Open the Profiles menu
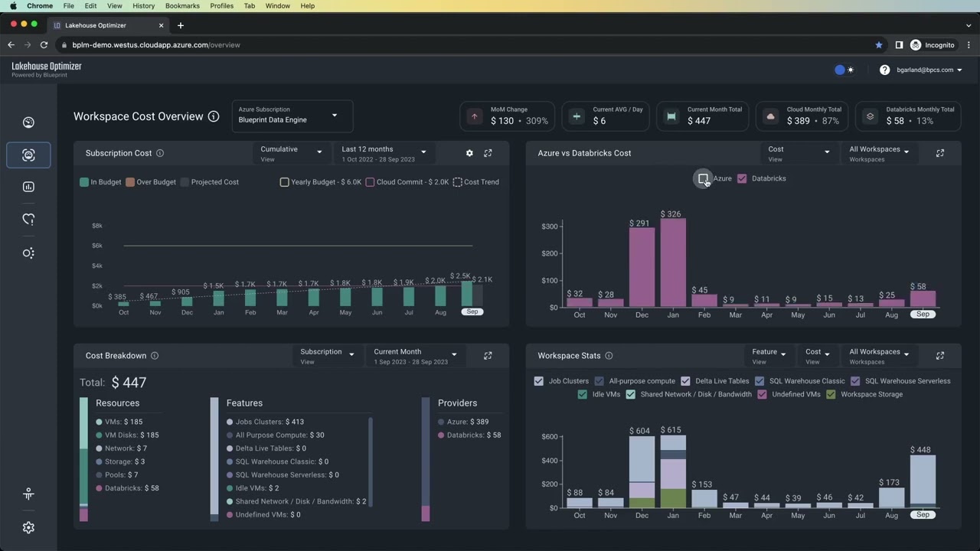980x551 pixels. [x=221, y=5]
